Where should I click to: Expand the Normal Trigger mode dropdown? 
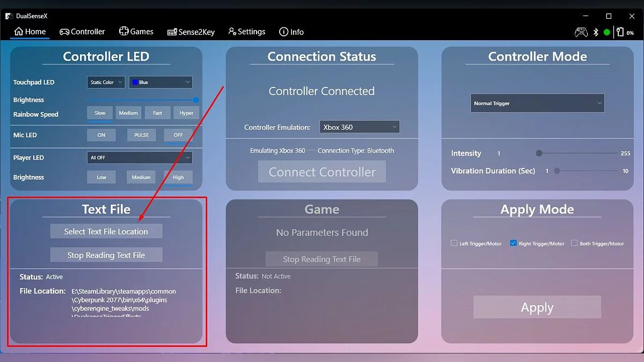tap(537, 104)
